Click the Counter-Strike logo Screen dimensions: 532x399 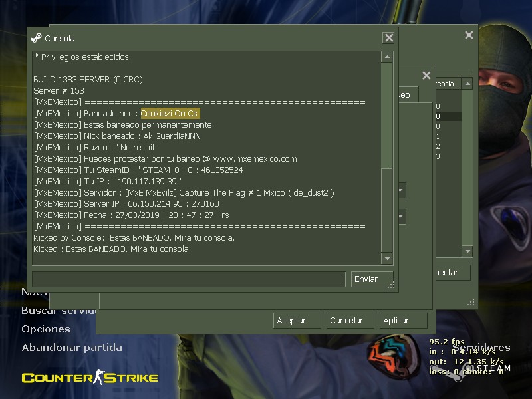(x=90, y=377)
